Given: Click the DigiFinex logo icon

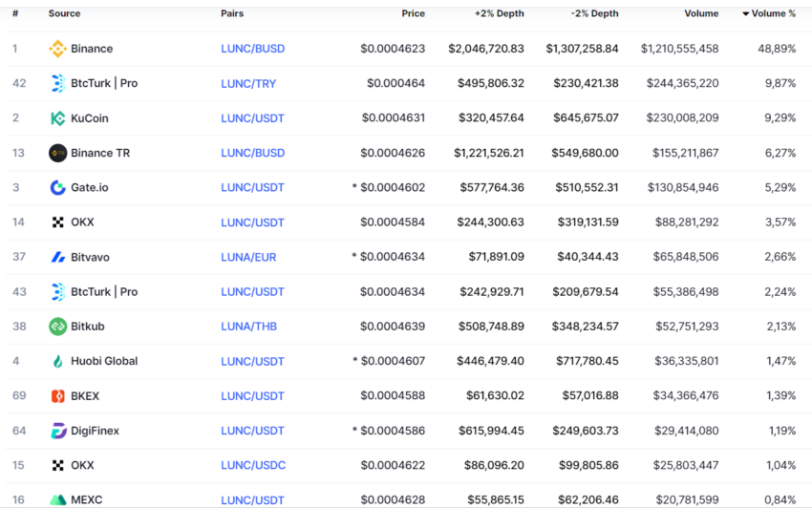Looking at the screenshot, I should pos(58,431).
